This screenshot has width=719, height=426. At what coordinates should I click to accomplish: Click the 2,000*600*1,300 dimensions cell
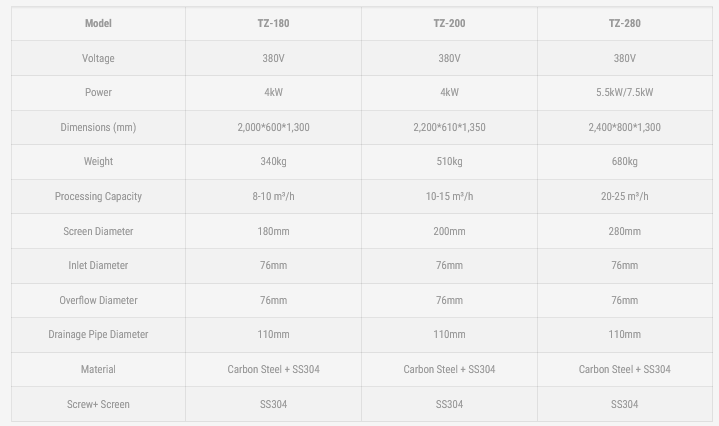pyautogui.click(x=273, y=127)
